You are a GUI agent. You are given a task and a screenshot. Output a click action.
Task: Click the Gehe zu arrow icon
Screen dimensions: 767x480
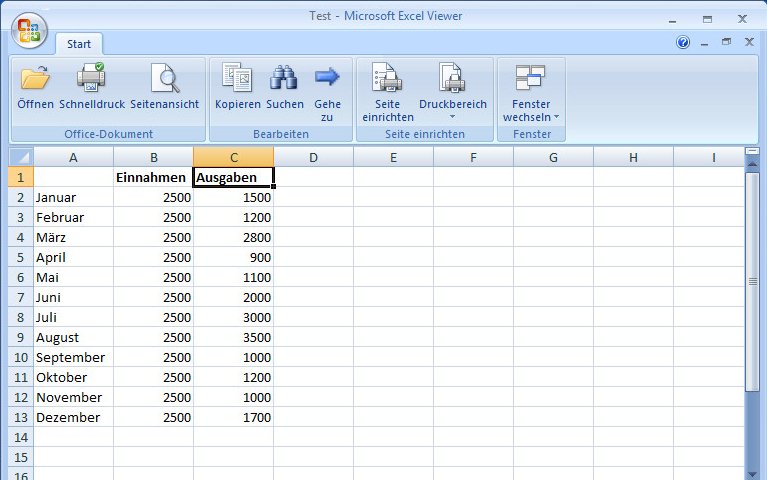pos(327,78)
